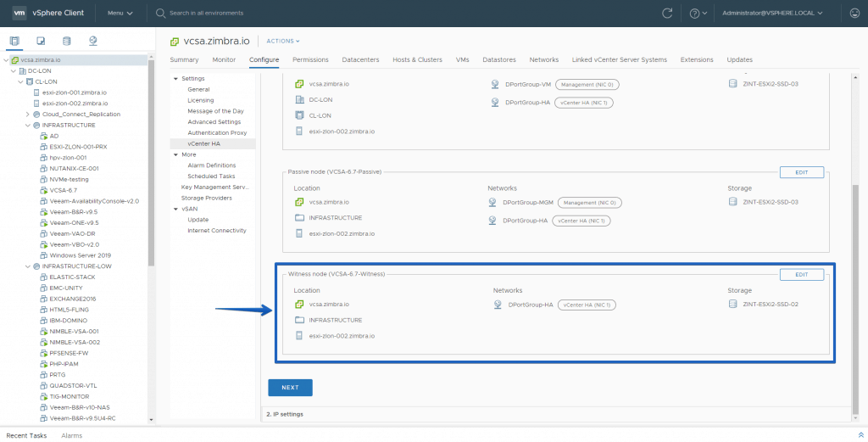This screenshot has width=868, height=442.
Task: Click the host icon for esxi-zlon-001.zimbra.io
Action: (36, 92)
